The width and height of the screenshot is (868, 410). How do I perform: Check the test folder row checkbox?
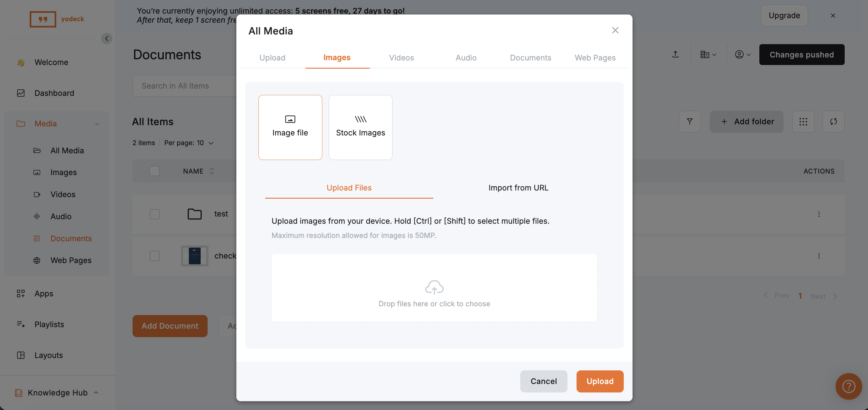(x=154, y=214)
